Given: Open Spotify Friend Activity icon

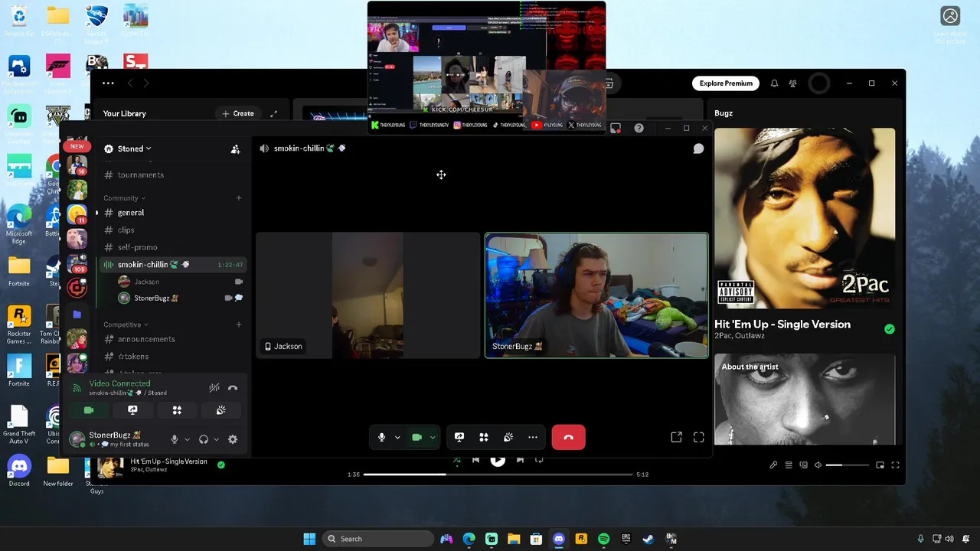Looking at the screenshot, I should coord(793,83).
